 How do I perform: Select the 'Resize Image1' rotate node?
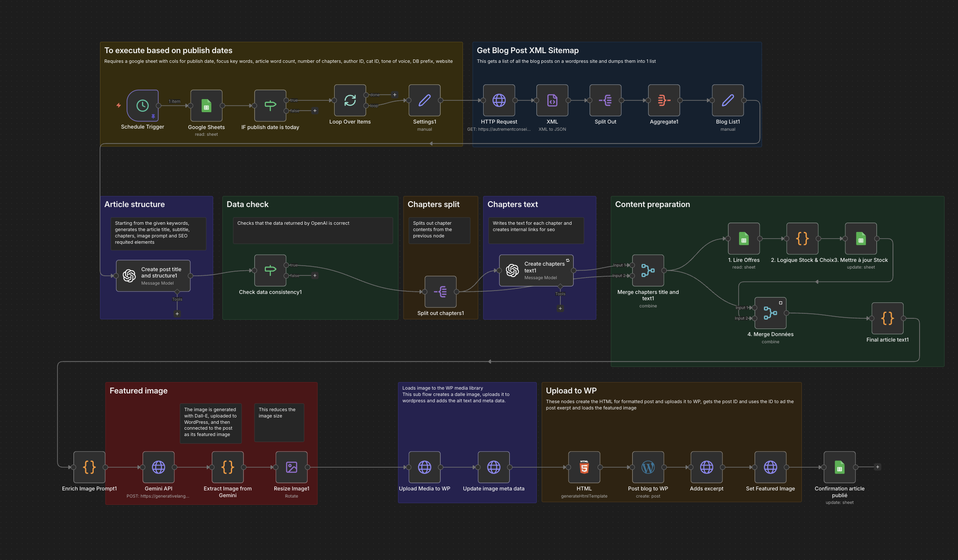point(291,467)
